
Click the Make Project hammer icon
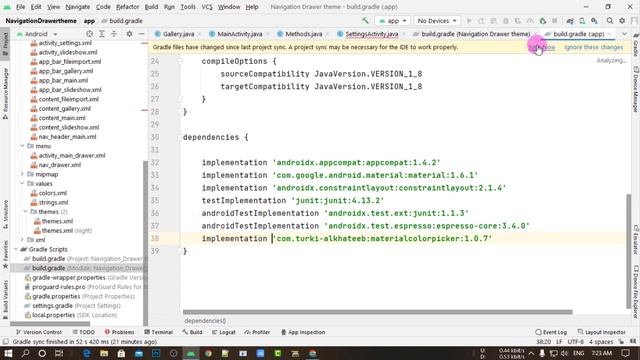tap(365, 20)
